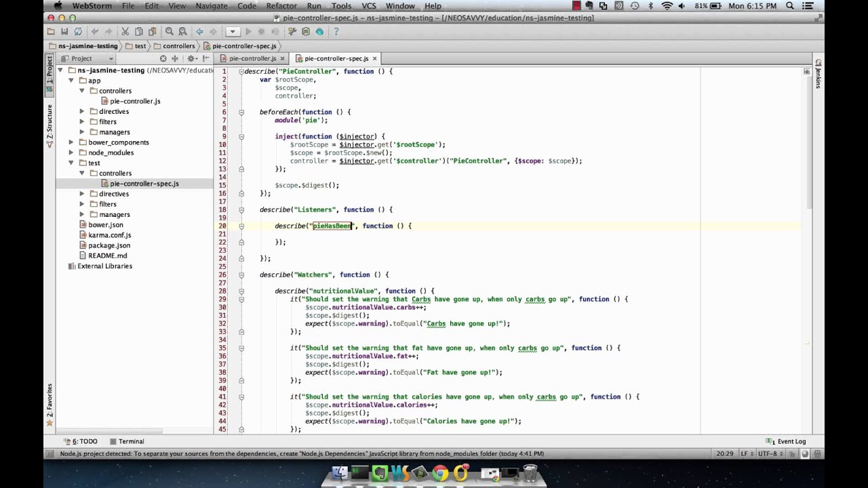Viewport: 868px width, 488px height.
Task: Toggle fold marker on line 28 nutritionalValue
Action: (x=241, y=291)
